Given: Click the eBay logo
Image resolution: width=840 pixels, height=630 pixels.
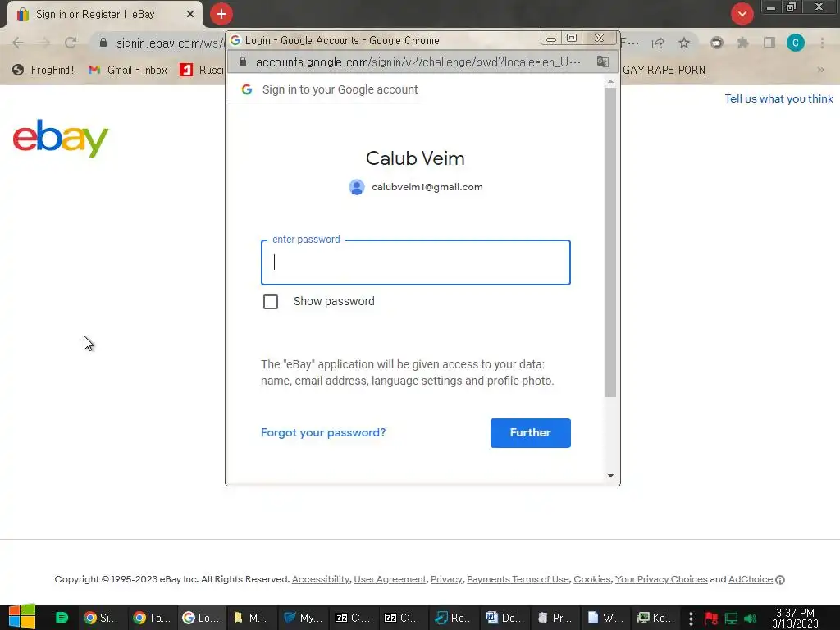Looking at the screenshot, I should pyautogui.click(x=61, y=138).
